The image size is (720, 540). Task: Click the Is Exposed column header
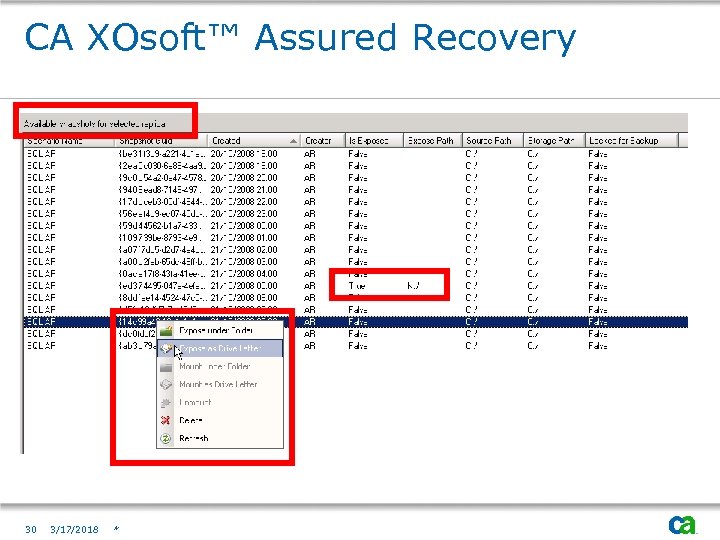pyautogui.click(x=374, y=141)
